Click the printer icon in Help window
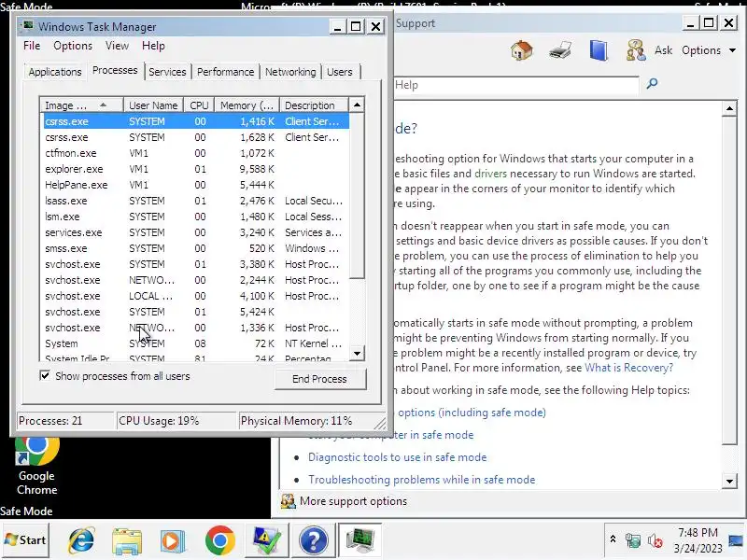The image size is (747, 560). (x=560, y=50)
